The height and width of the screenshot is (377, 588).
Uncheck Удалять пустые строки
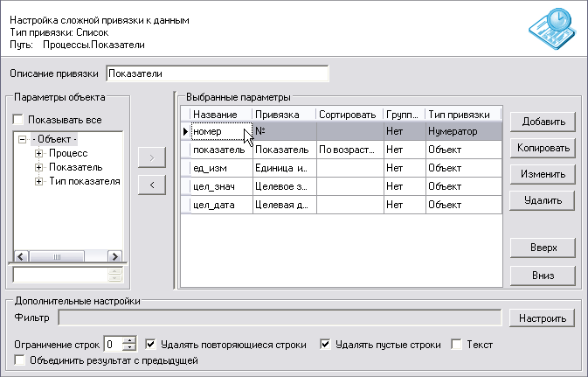coord(325,344)
